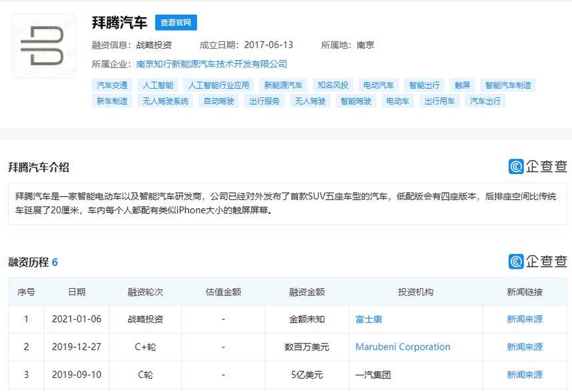Screen dimensions: 572x392
Task: Select the 电动车 tag
Action: click(x=397, y=101)
